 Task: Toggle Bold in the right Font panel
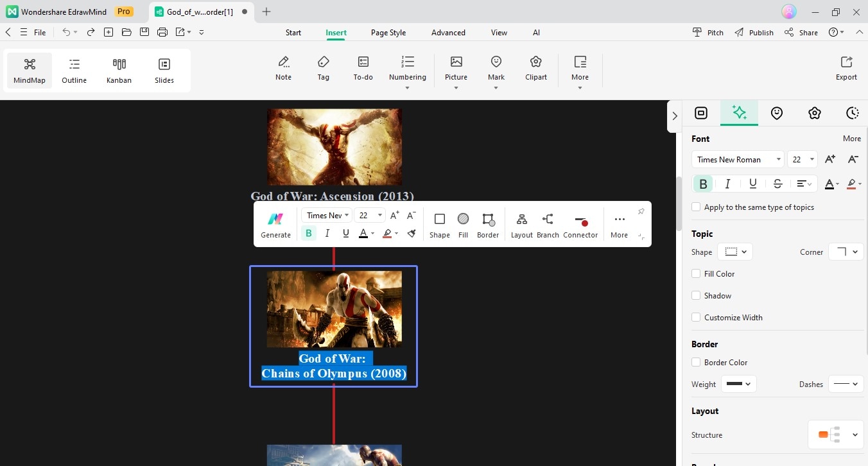[x=703, y=184]
